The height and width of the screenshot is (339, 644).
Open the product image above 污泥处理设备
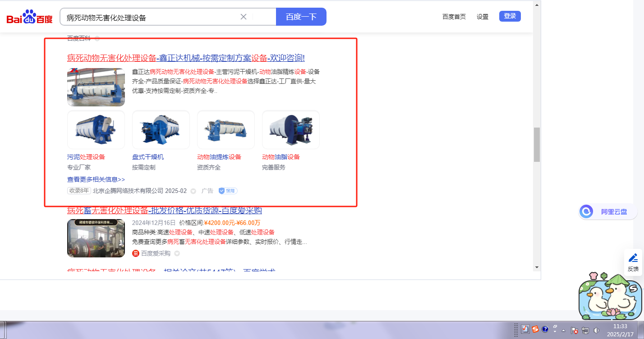pyautogui.click(x=96, y=130)
